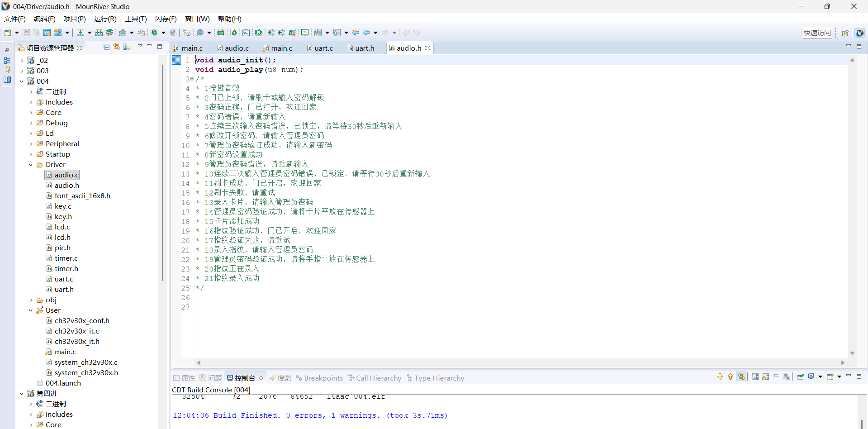The height and width of the screenshot is (429, 868).
Task: Collapse all in project explorer
Action: [x=106, y=47]
